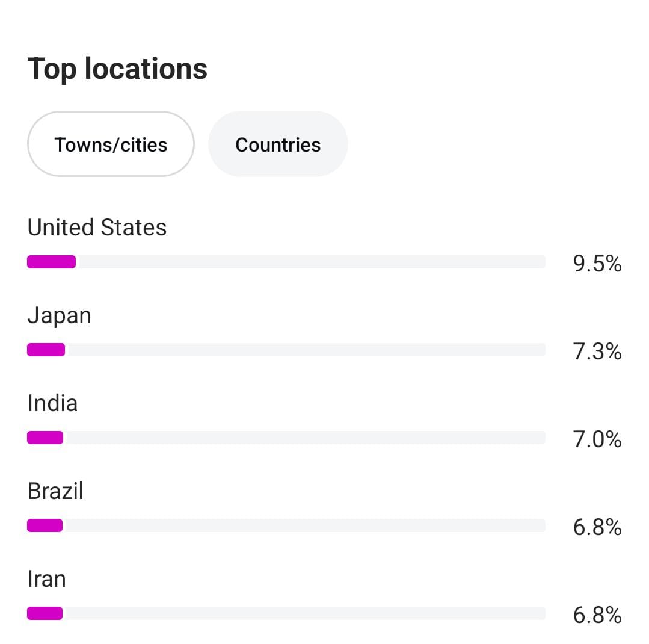
Task: Click pink filled part of Iran bar
Action: click(45, 613)
